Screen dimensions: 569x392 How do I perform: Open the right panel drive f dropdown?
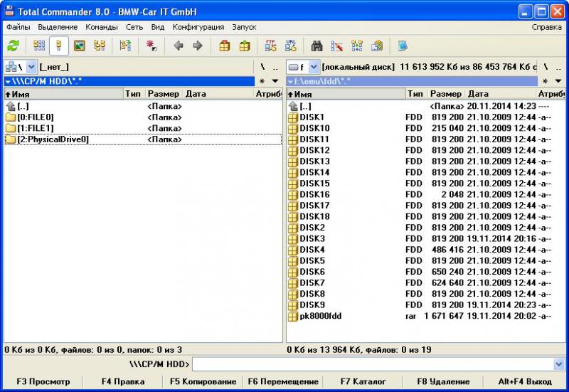[x=314, y=67]
